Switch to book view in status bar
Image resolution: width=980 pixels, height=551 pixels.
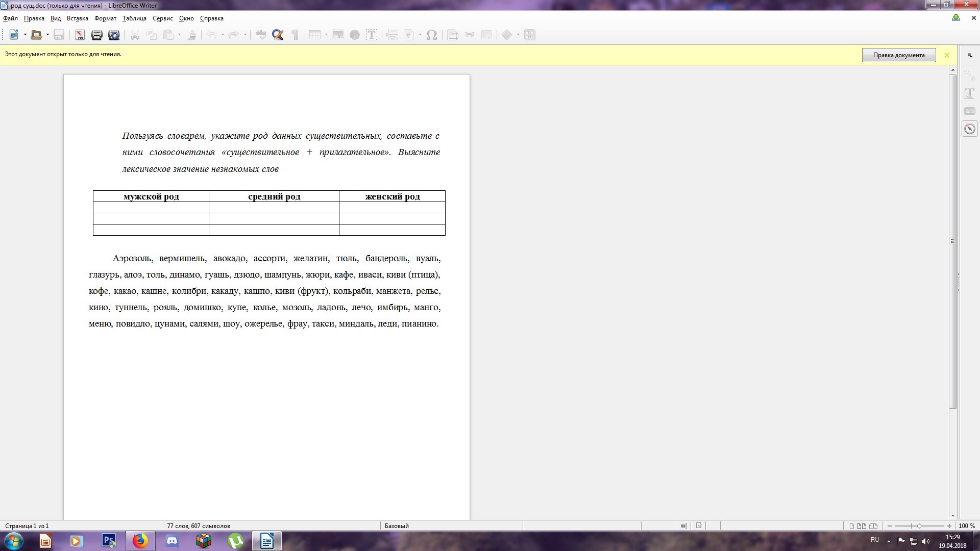[x=873, y=526]
